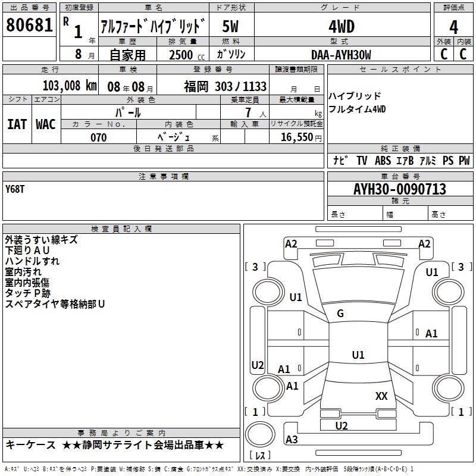This screenshot has width=476, height=476.
Task: Click the C grade under 内装
Action: 464,54
